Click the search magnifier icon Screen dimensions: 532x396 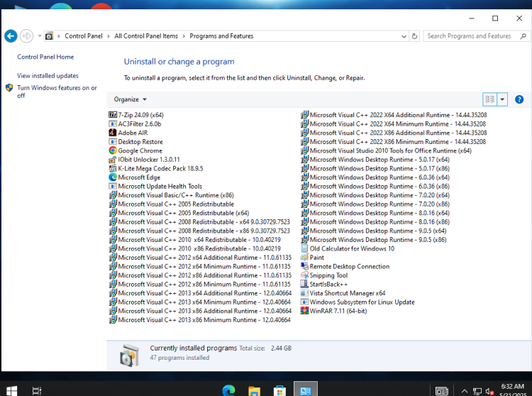point(523,36)
